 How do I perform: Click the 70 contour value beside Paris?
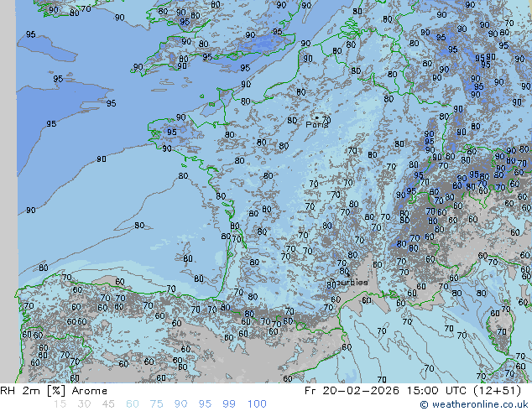(326, 120)
